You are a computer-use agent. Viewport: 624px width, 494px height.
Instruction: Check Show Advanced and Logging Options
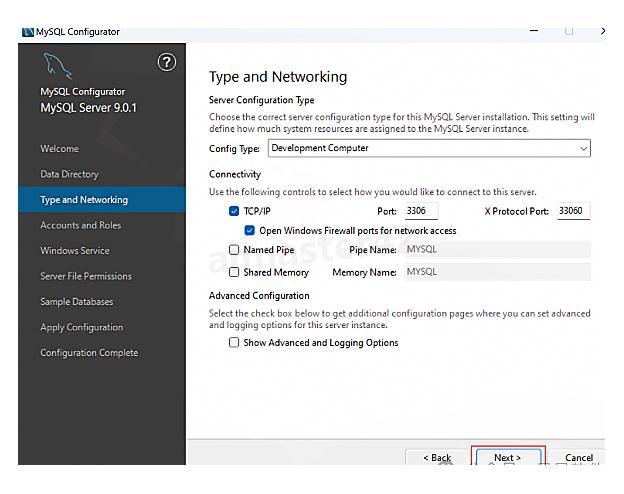pyautogui.click(x=234, y=342)
